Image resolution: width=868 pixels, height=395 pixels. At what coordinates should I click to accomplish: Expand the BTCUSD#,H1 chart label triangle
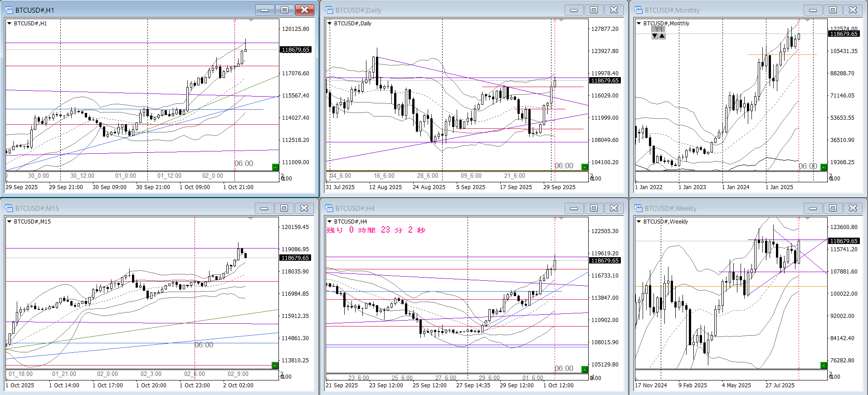coord(9,23)
